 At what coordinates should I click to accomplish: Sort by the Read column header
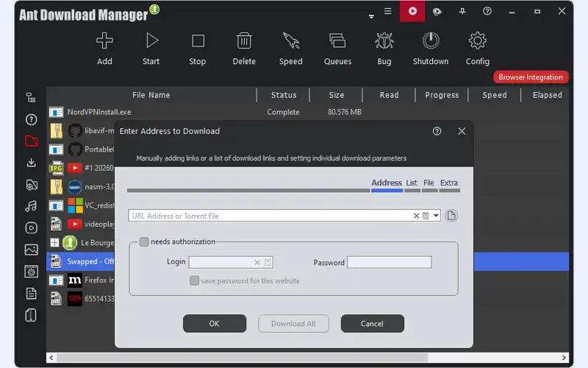pyautogui.click(x=390, y=95)
